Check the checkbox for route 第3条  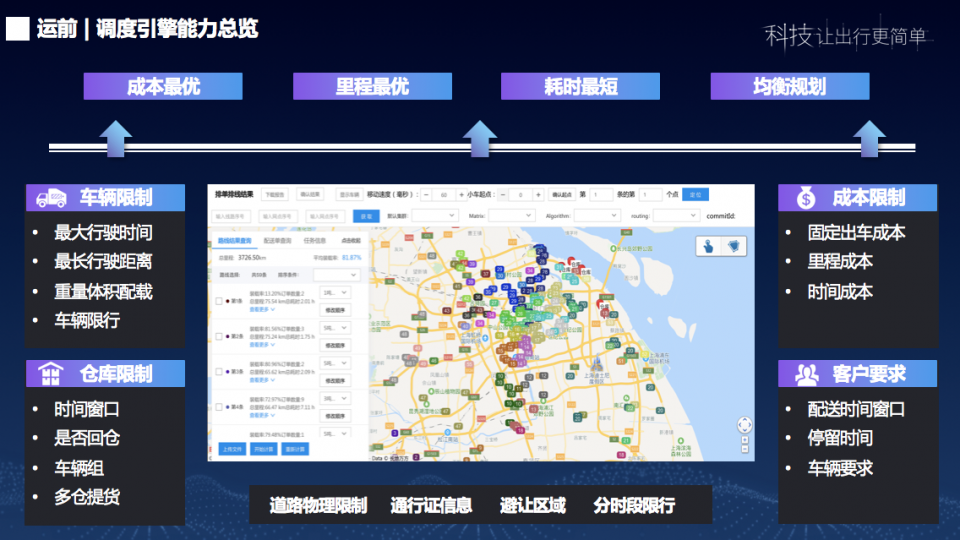point(219,372)
